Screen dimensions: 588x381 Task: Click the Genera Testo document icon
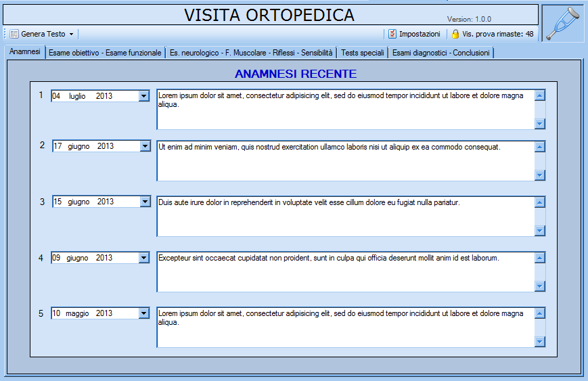14,34
